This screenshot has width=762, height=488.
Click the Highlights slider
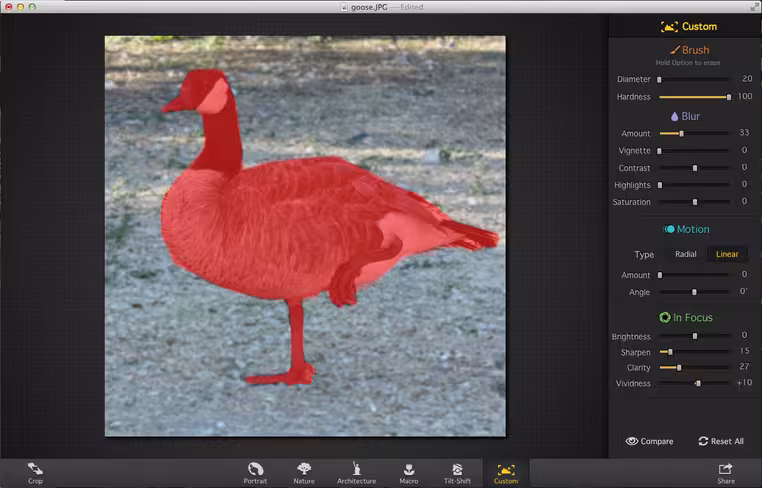point(694,185)
